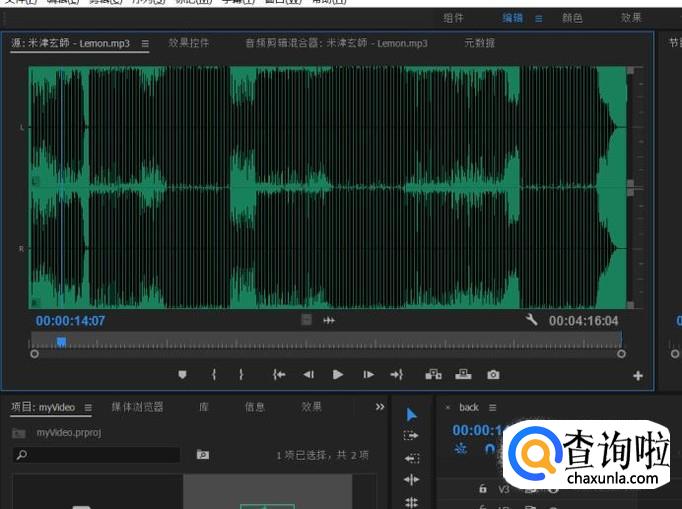Open the 编辑 workspace menu icon
The width and height of the screenshot is (682, 509).
[x=538, y=18]
